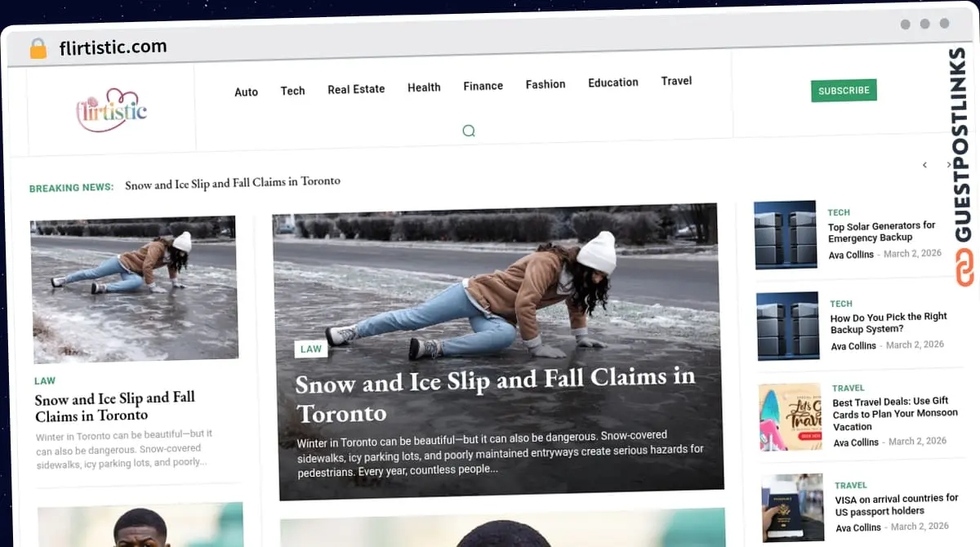980x547 pixels.
Task: Click the flirtistic.com address text
Action: click(x=113, y=48)
